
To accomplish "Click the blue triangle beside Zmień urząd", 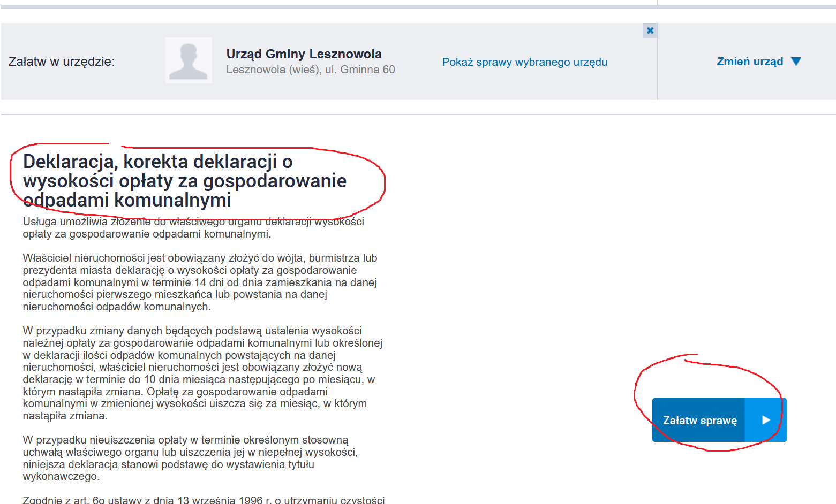I will coord(796,62).
